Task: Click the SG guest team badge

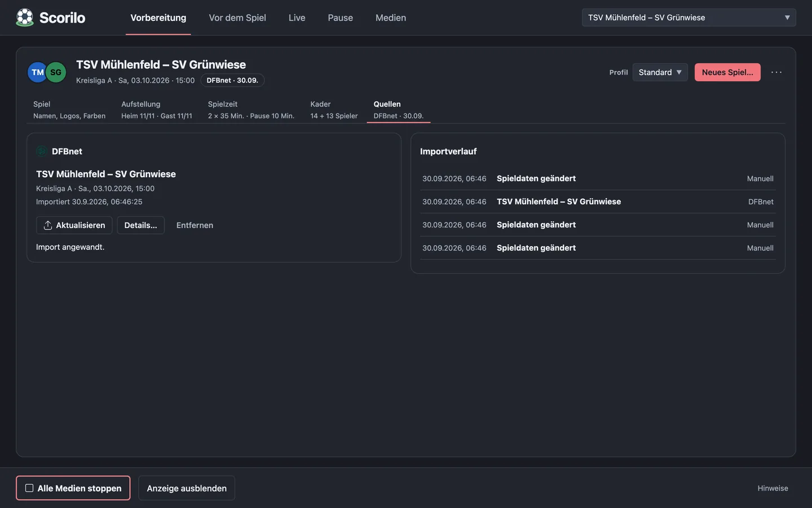Action: click(x=56, y=72)
